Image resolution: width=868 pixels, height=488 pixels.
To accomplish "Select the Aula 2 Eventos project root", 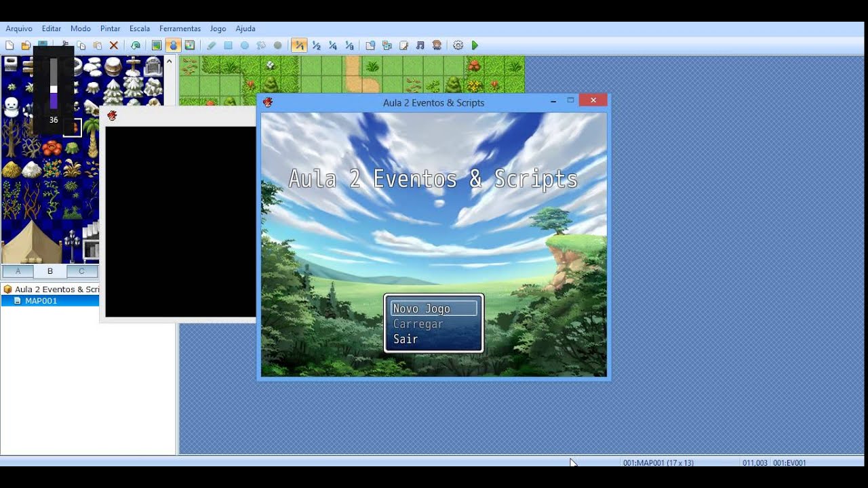I will coord(52,289).
